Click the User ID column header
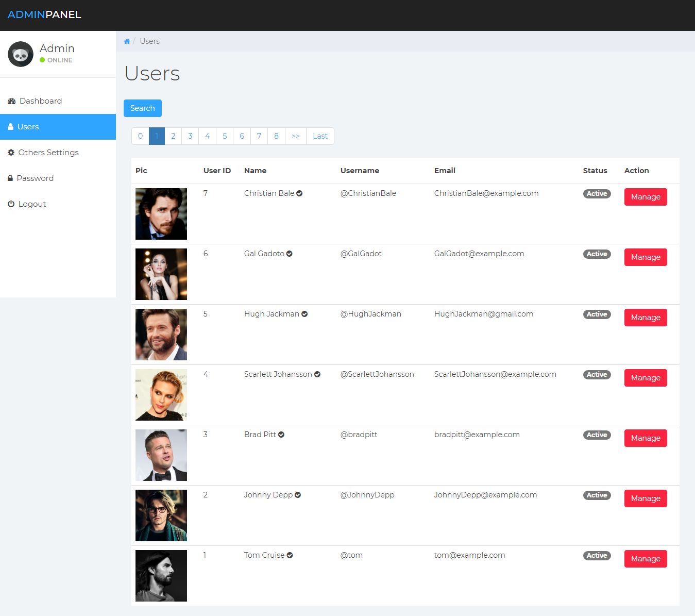 217,171
